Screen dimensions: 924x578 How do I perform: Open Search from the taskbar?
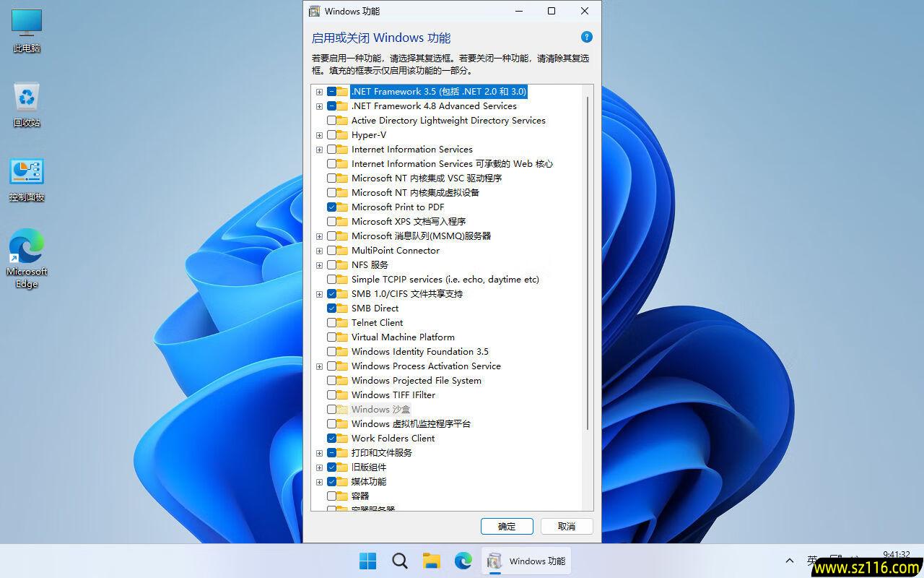pos(399,561)
